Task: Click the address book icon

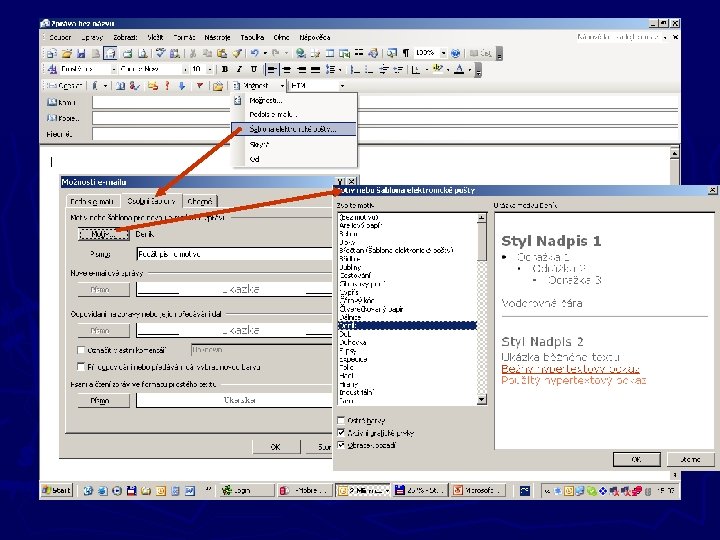Action: (x=120, y=86)
